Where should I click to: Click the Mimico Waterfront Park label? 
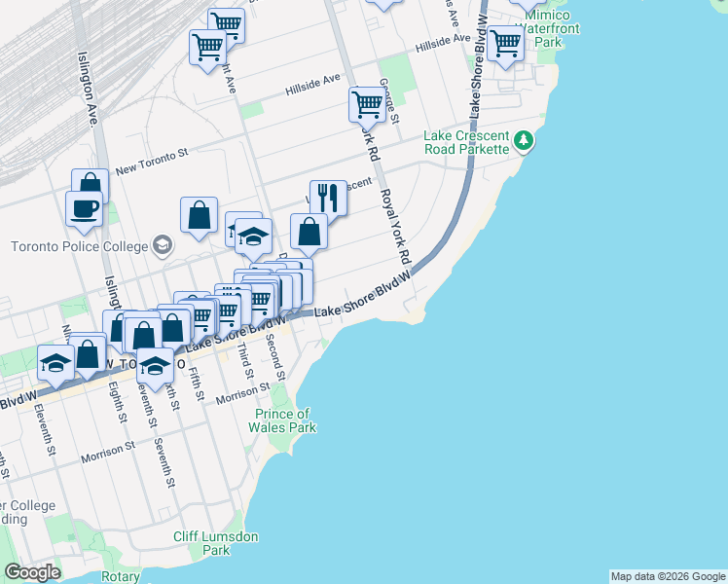548,28
